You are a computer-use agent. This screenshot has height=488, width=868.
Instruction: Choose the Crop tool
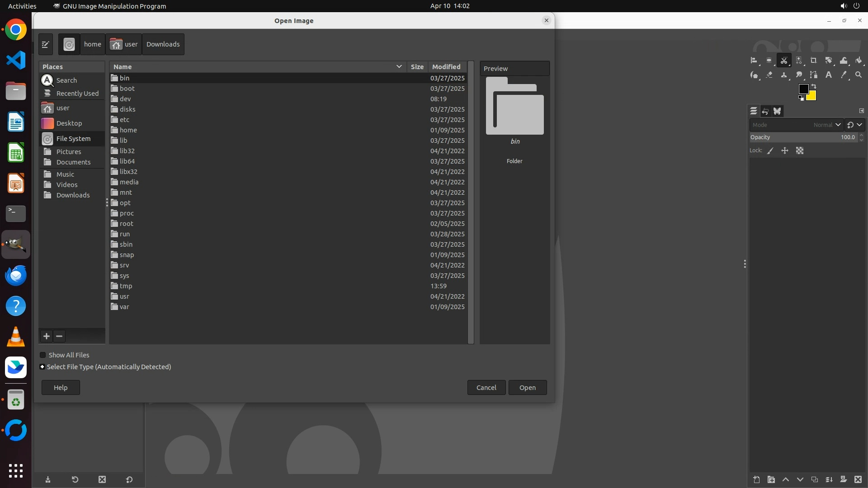click(x=814, y=61)
